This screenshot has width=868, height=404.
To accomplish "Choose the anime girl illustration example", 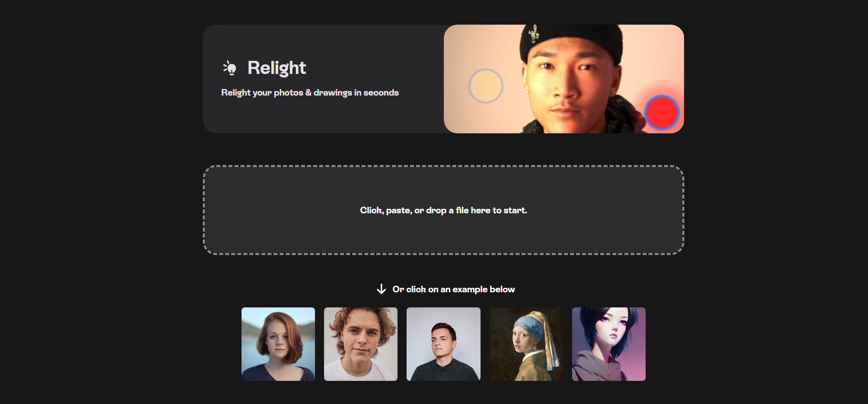I will [609, 344].
